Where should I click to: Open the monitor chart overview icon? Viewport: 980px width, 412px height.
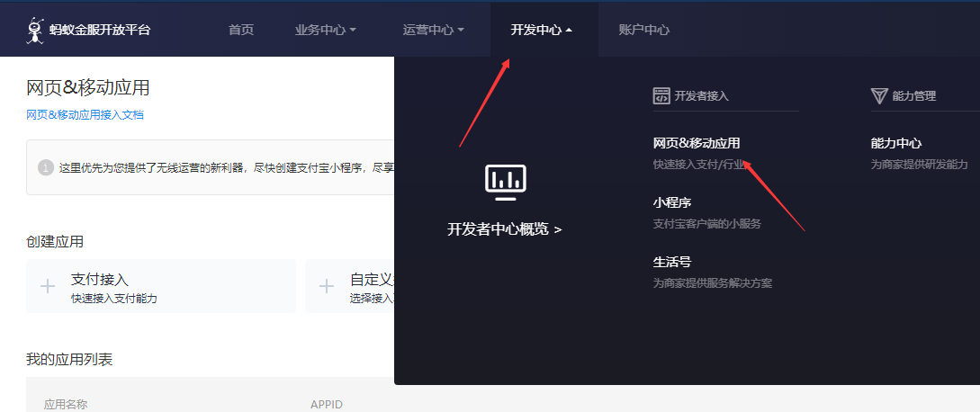506,183
